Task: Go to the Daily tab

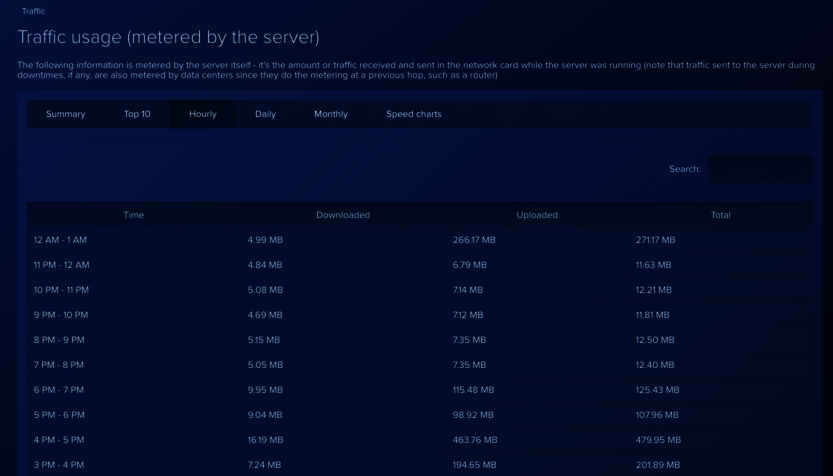Action: tap(265, 114)
